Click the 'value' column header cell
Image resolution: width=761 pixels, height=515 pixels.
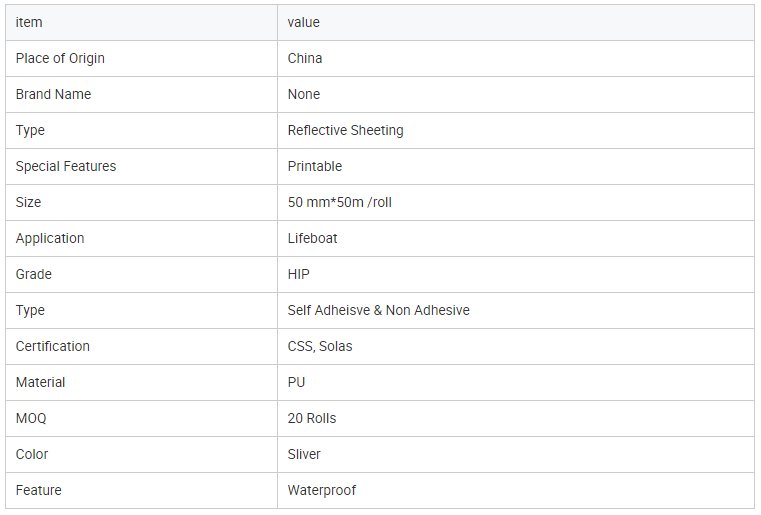(x=304, y=22)
